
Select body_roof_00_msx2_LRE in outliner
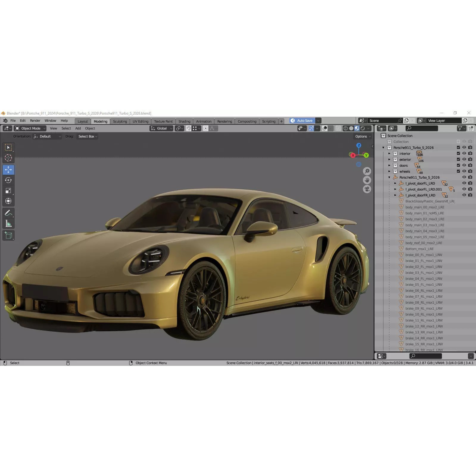click(424, 243)
